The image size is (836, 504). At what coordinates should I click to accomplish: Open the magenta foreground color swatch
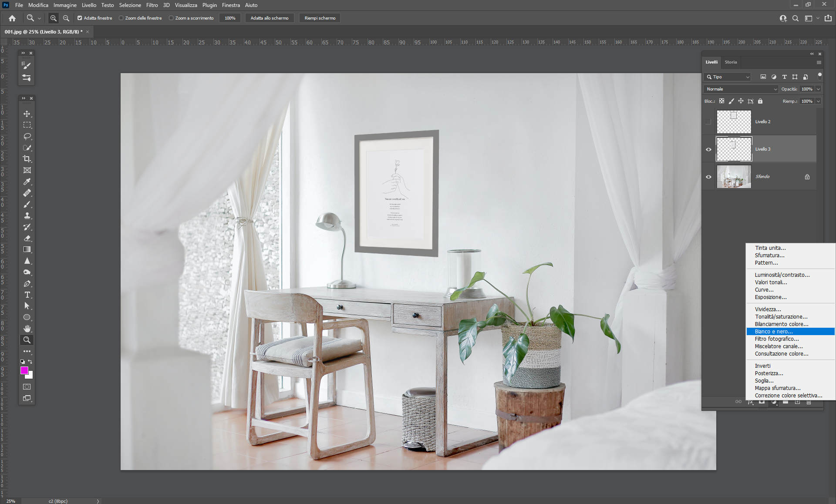click(x=24, y=370)
